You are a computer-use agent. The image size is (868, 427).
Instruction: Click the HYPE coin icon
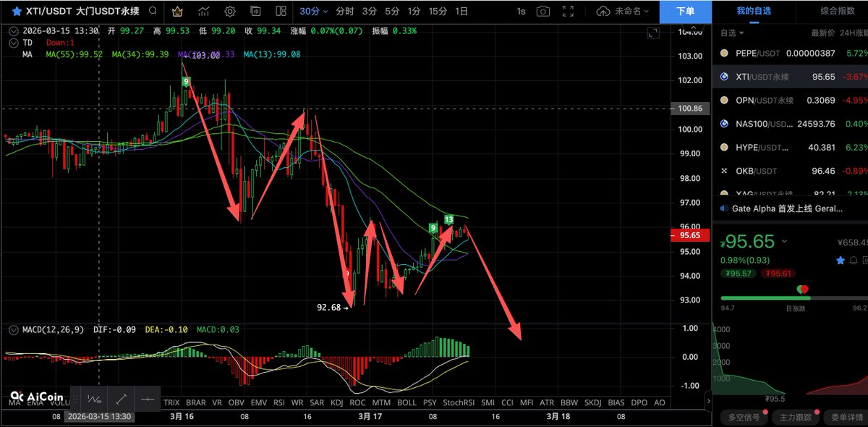pos(726,147)
